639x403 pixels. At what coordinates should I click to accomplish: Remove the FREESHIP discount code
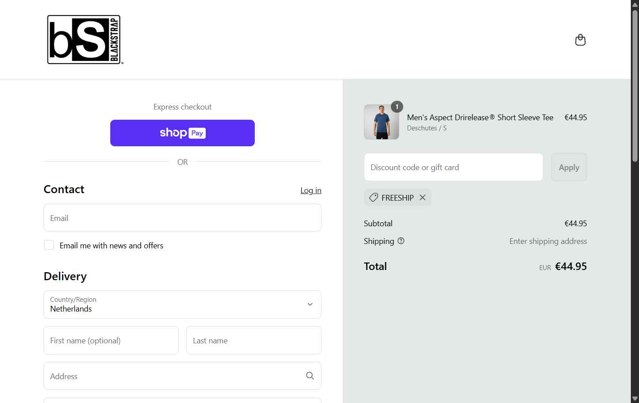(x=423, y=198)
